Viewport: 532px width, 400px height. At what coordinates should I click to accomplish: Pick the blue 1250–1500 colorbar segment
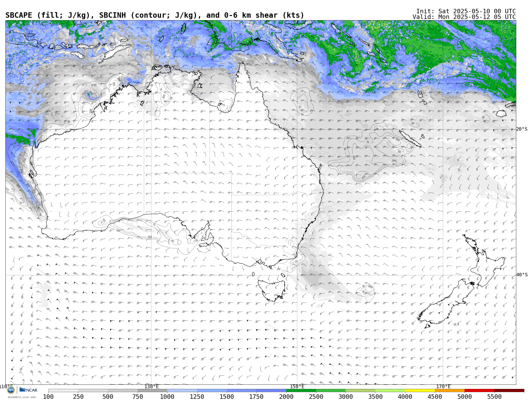[x=212, y=391]
